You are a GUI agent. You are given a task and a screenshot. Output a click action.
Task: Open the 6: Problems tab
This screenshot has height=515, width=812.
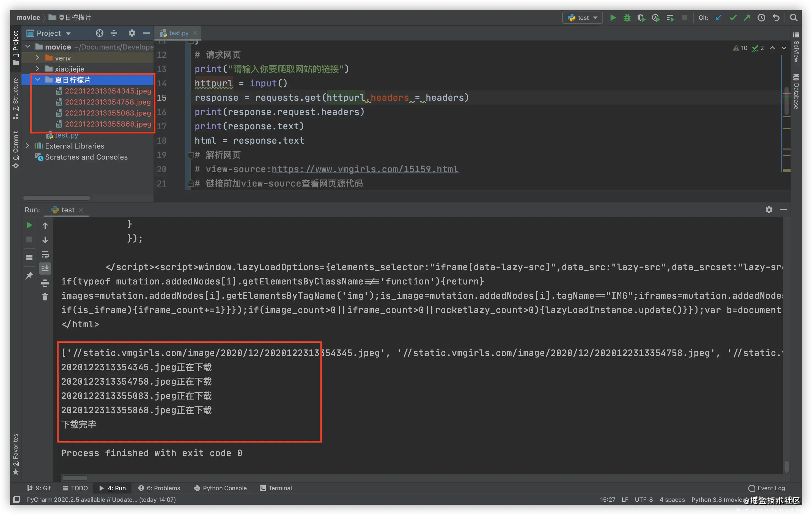tap(159, 488)
